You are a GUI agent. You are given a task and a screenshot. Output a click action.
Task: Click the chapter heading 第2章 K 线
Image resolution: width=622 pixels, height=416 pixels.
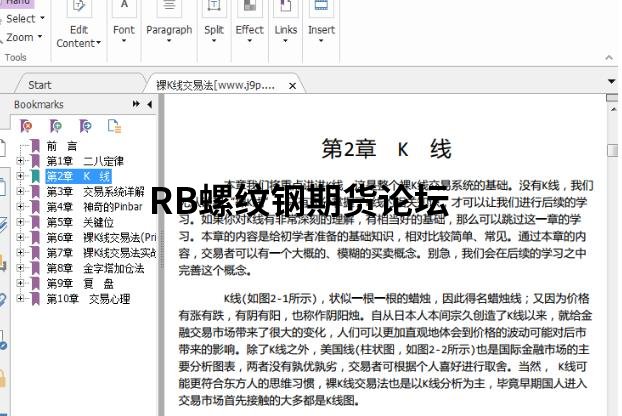point(386,150)
